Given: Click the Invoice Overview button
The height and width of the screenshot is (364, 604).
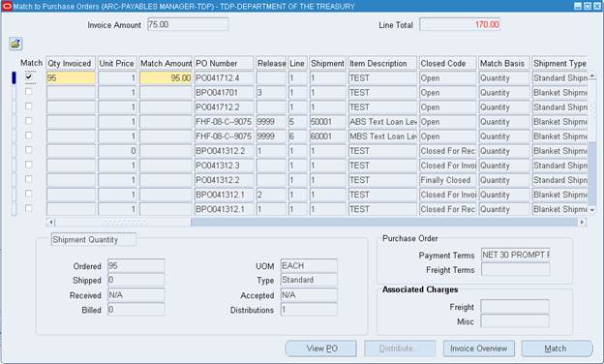Looking at the screenshot, I should pyautogui.click(x=479, y=349).
